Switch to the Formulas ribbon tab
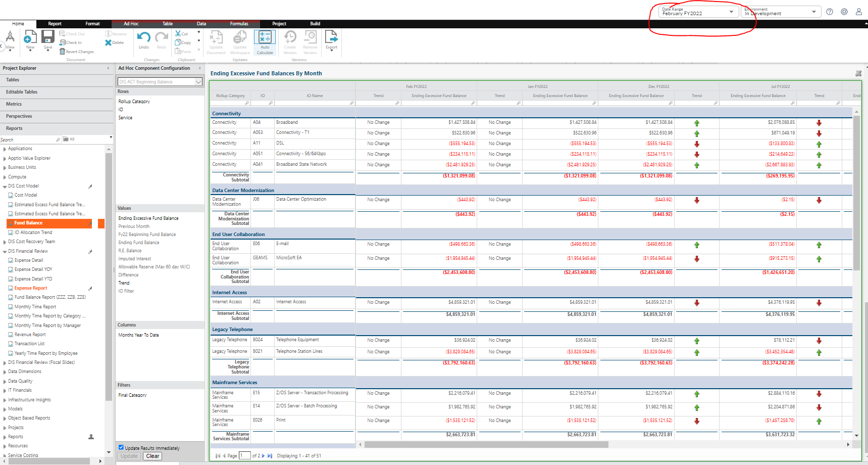The image size is (868, 465). click(239, 24)
